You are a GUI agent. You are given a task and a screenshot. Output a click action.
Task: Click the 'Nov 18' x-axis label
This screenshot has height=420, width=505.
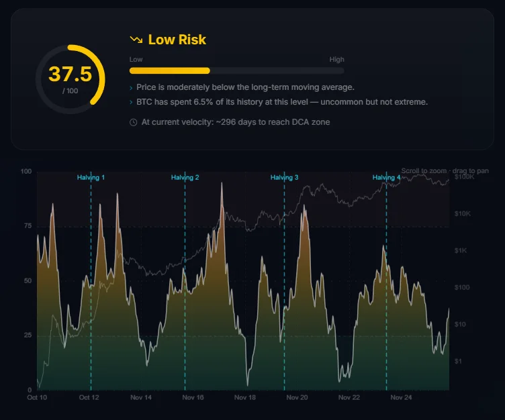point(245,397)
